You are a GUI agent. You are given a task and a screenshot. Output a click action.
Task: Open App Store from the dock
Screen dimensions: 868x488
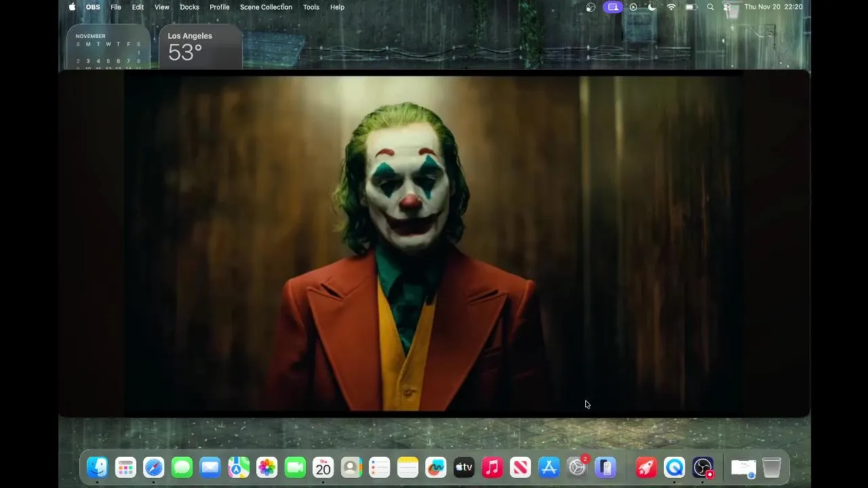(549, 467)
